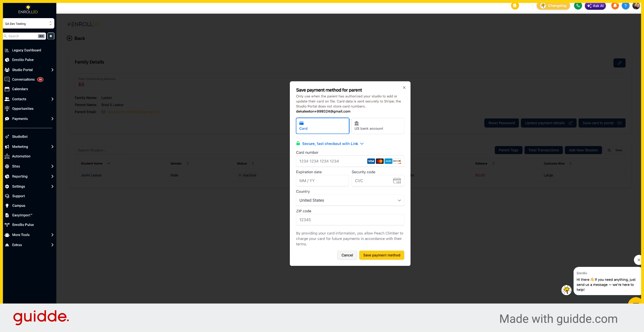
Task: Open More Tools in the sidebar
Action: point(21,235)
